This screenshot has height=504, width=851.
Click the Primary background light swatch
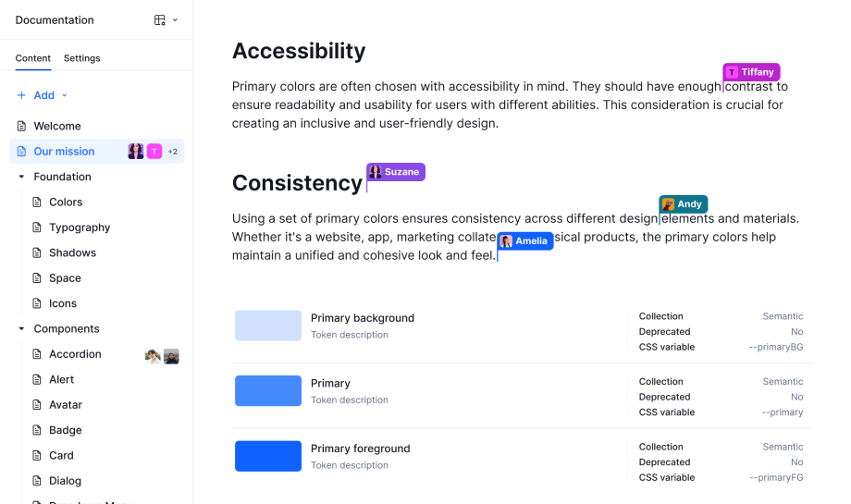tap(268, 326)
